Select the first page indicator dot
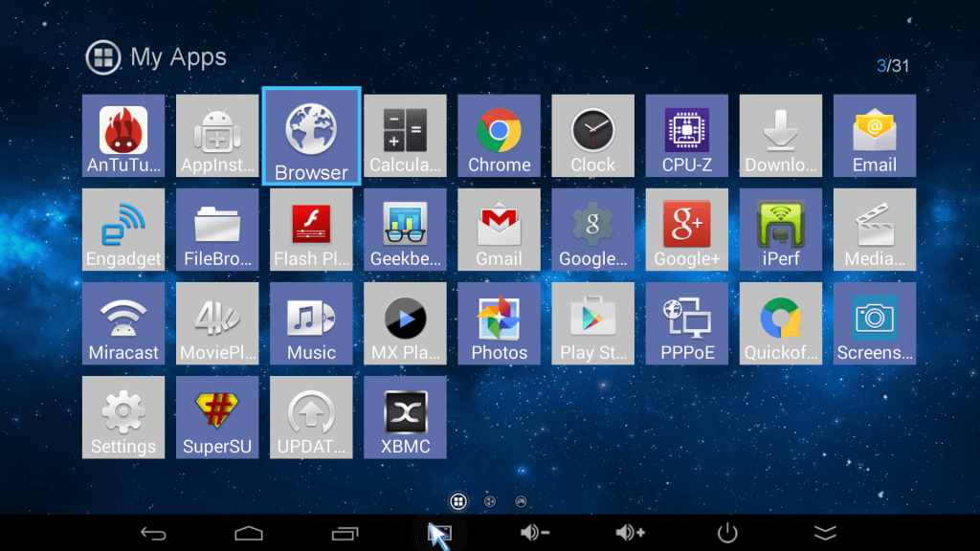Screen dimensions: 980x551 coord(458,501)
